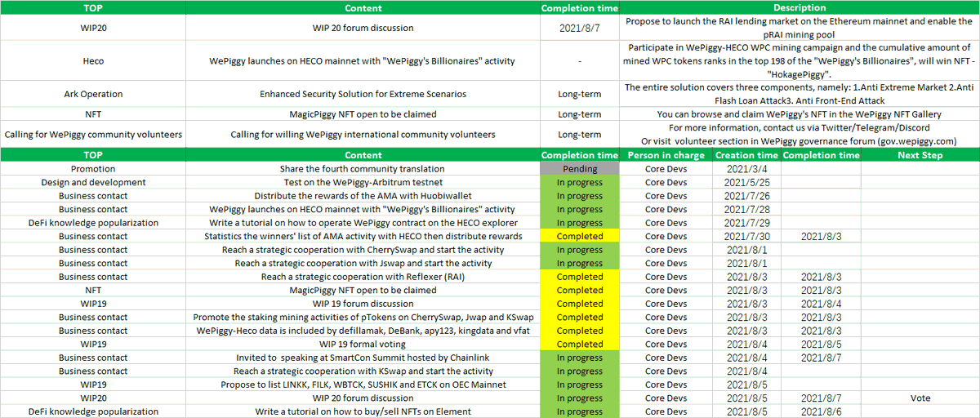Screen dimensions: 980x418
Task: Click 'DeFi knowledge popularization' beside HECO explorer tutorial
Action: [x=93, y=223]
